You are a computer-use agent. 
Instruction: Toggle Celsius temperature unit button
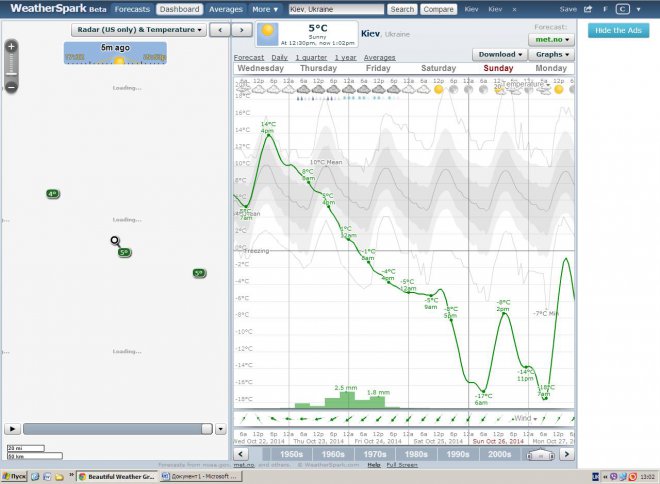[x=623, y=8]
